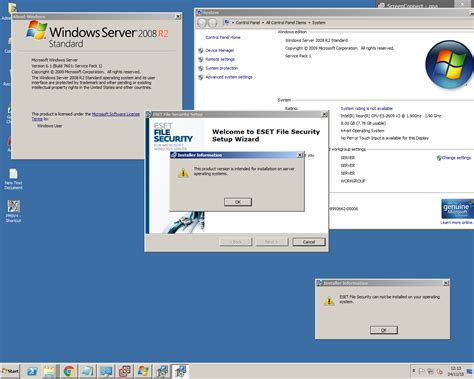
Task: Click the network icon in system tray
Action: (431, 371)
